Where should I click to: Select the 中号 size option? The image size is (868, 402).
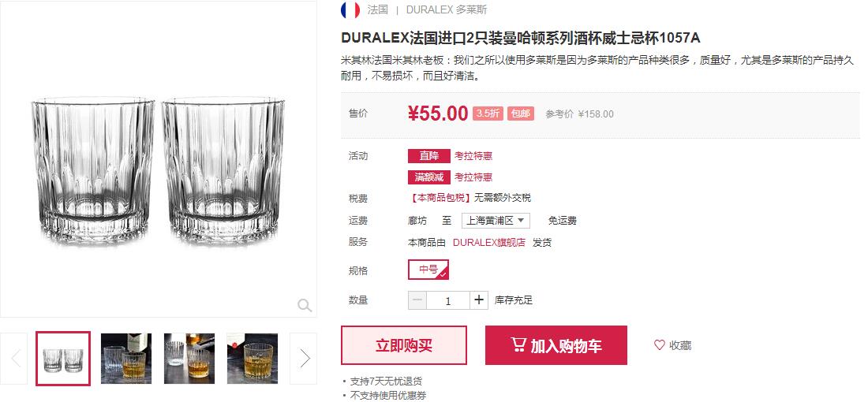428,270
